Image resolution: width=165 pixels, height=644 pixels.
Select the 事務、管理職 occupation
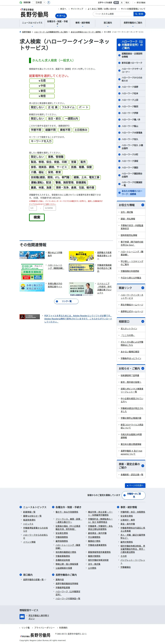click(56, 157)
